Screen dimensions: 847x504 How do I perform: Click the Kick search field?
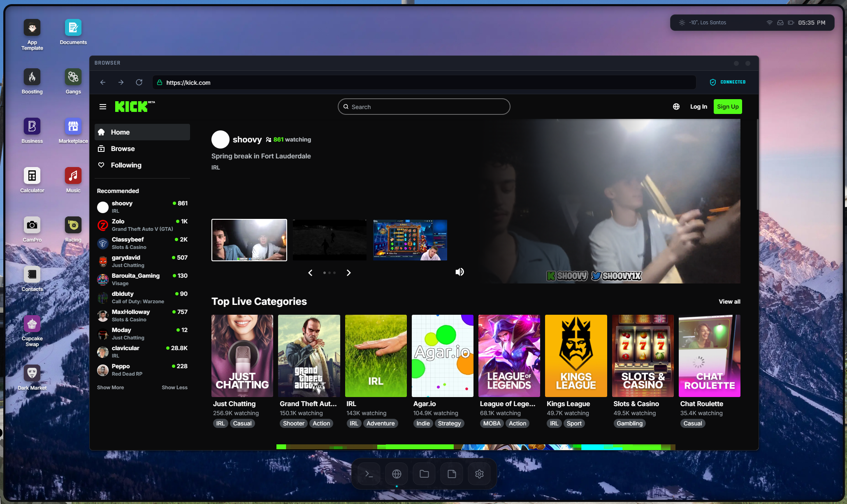pyautogui.click(x=424, y=107)
